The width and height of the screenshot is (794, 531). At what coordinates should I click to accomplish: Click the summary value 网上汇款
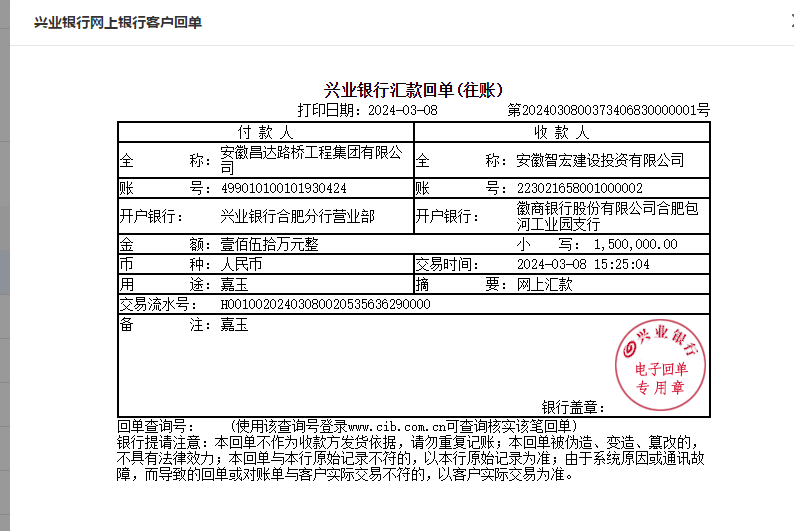(544, 284)
